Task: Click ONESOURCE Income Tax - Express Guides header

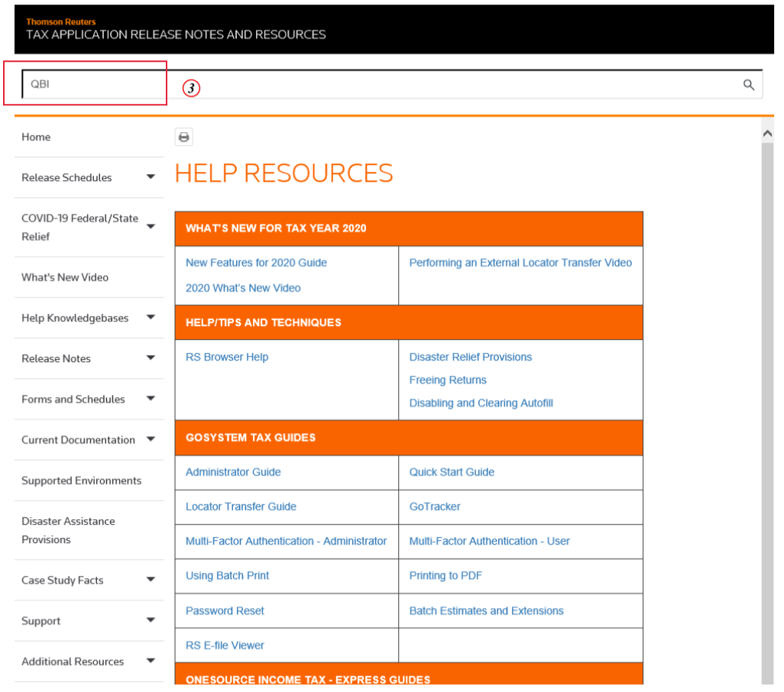Action: coord(307,680)
